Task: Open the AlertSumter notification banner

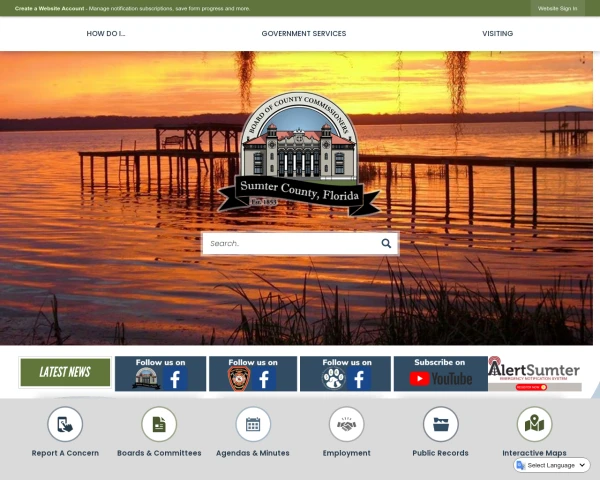Action: point(534,373)
